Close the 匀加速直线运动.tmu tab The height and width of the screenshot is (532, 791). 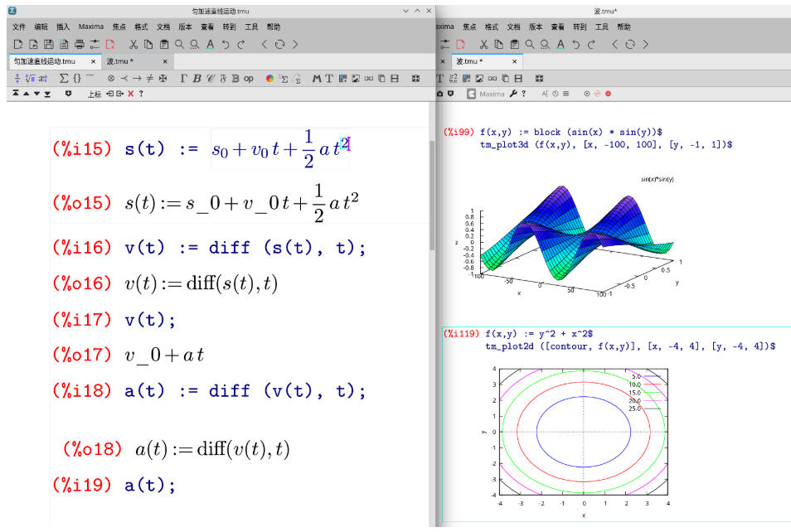94,61
